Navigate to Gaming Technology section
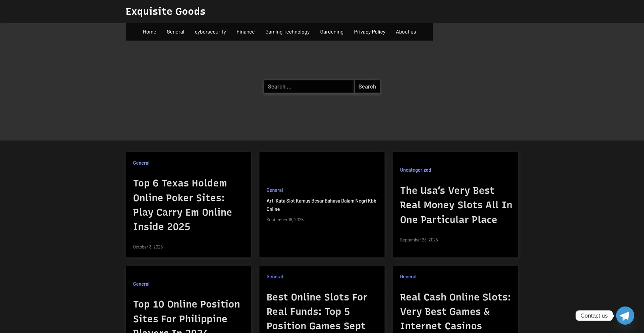 pyautogui.click(x=287, y=32)
